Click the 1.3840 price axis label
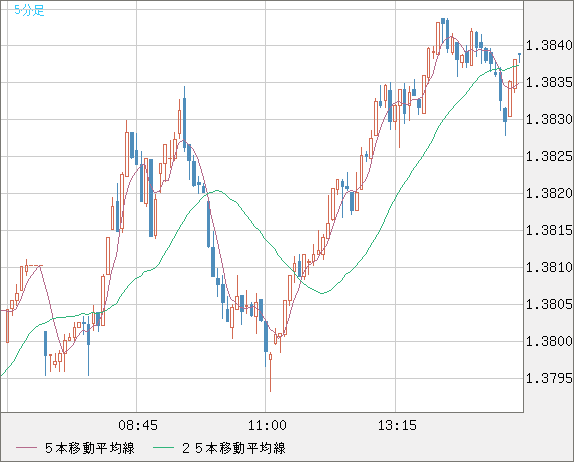 (x=549, y=45)
